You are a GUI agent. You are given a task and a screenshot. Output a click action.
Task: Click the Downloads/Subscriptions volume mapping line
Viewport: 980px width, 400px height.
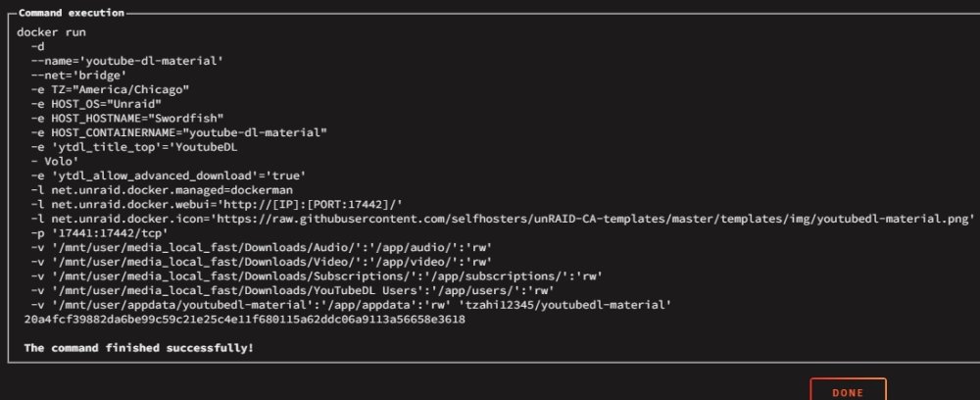(x=317, y=276)
